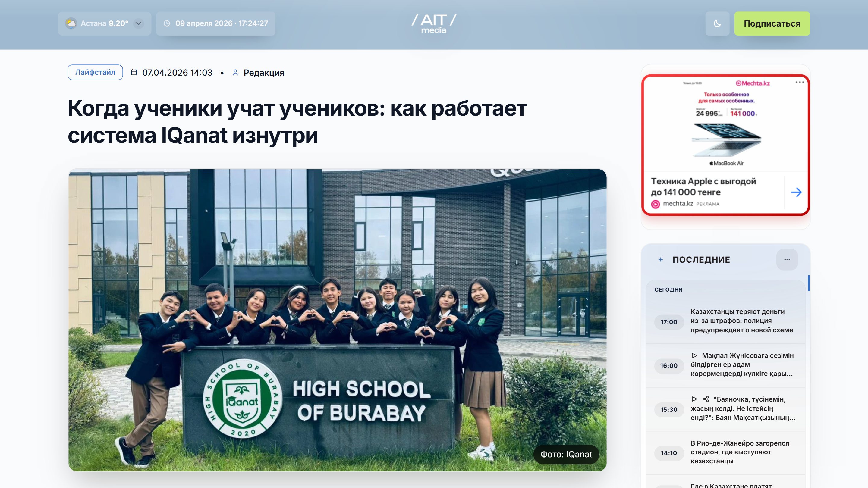The image size is (868, 488).
Task: Click the play icon on Баяночка news
Action: click(x=694, y=399)
